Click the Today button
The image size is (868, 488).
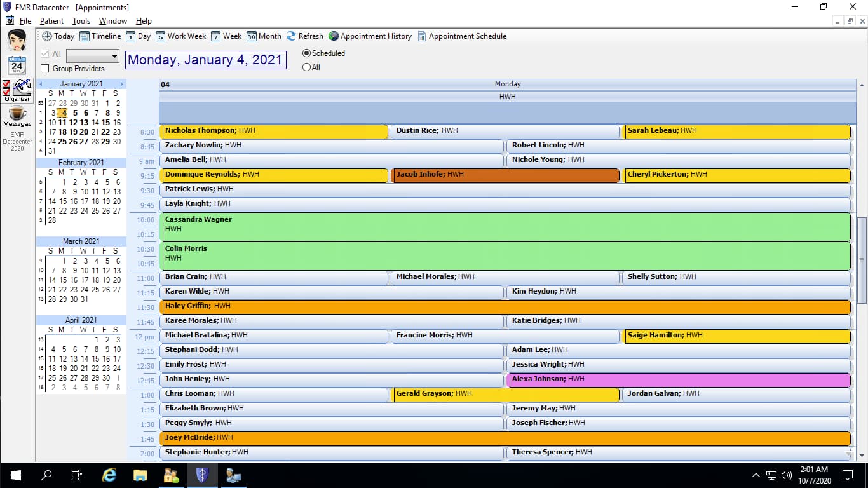(x=58, y=36)
